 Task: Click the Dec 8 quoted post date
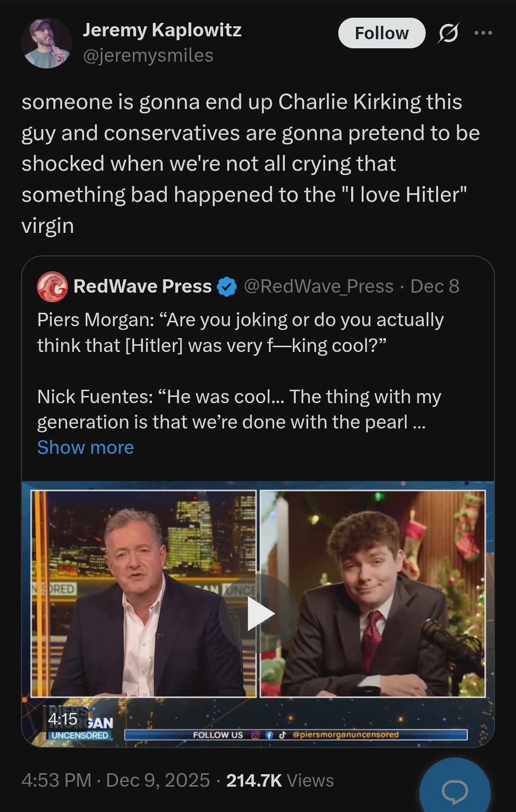tap(435, 286)
